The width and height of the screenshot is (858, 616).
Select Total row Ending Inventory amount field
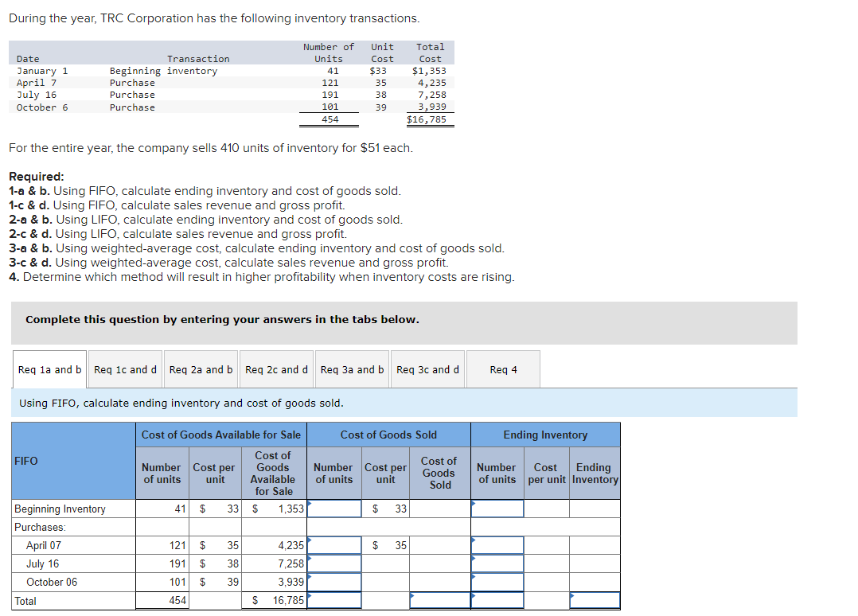[x=595, y=601]
